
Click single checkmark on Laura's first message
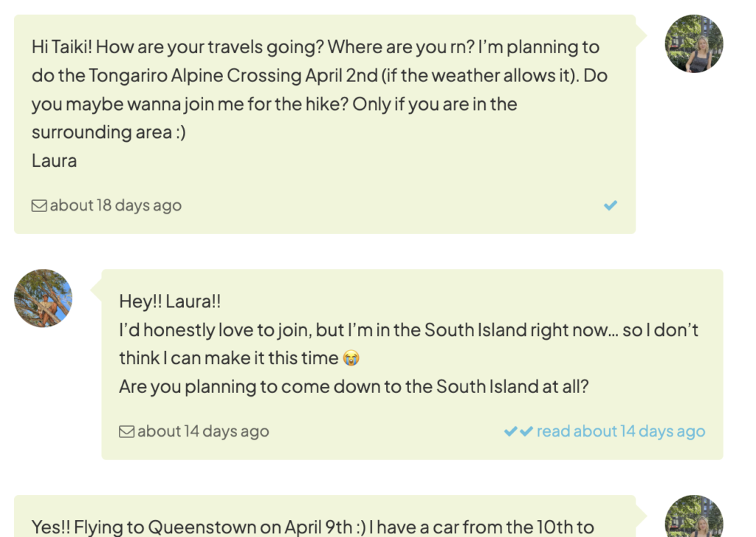coord(611,205)
